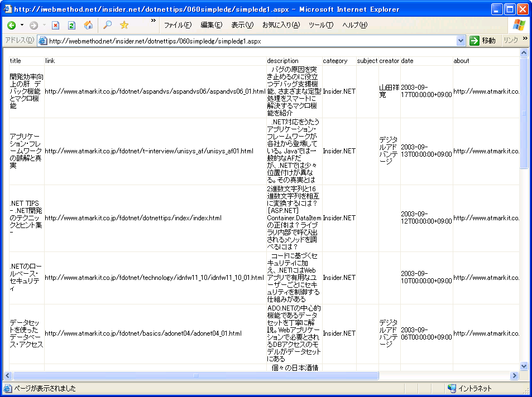The height and width of the screenshot is (397, 532).
Task: Open the お気に入り(A) menu
Action: point(281,25)
